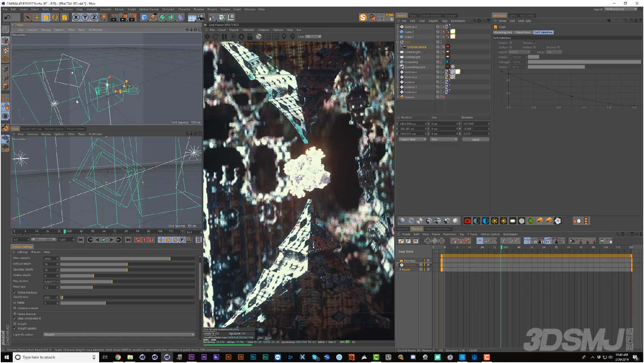Open the MoGraph menu
644x363 pixels.
[168, 9]
